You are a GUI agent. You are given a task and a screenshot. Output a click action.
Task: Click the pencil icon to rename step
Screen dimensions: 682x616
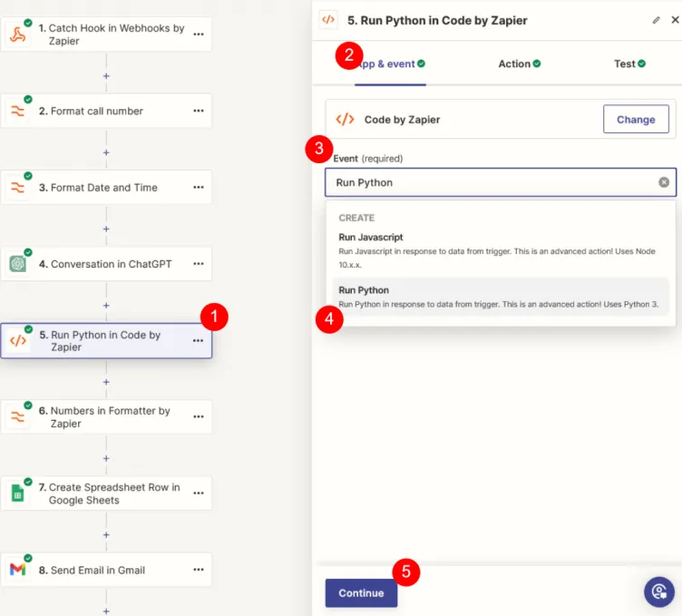coord(657,21)
